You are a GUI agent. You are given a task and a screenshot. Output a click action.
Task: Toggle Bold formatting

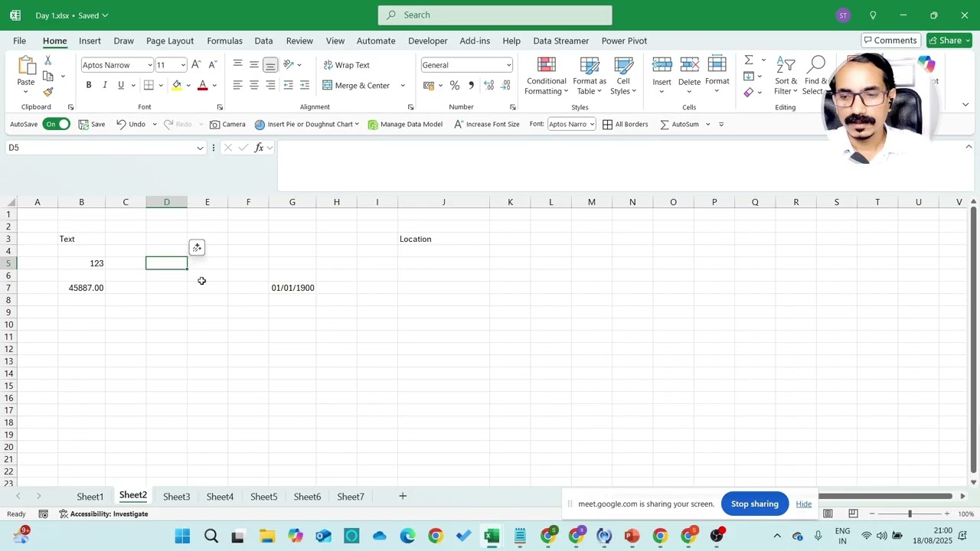pyautogui.click(x=89, y=85)
